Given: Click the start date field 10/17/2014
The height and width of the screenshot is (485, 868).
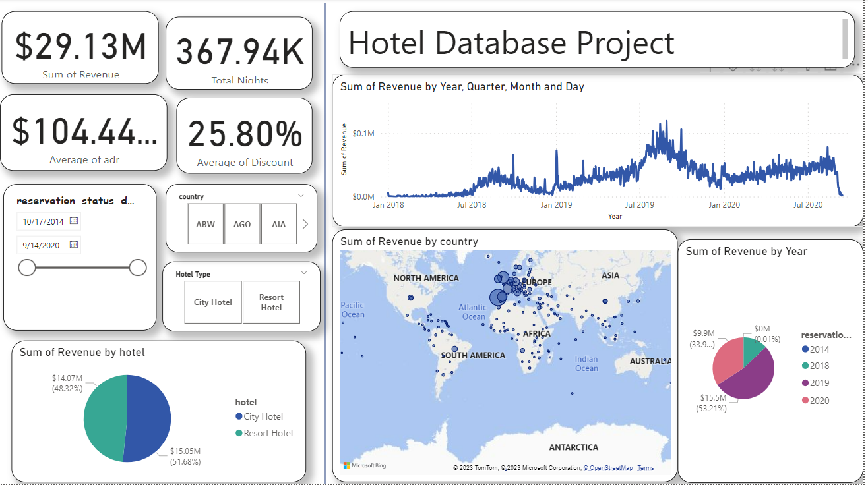Looking at the screenshot, I should [44, 222].
